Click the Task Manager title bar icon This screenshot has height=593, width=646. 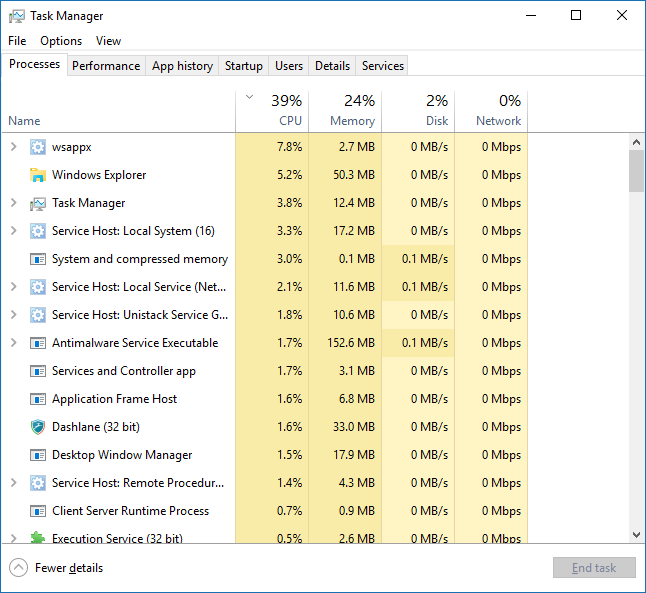pos(16,16)
